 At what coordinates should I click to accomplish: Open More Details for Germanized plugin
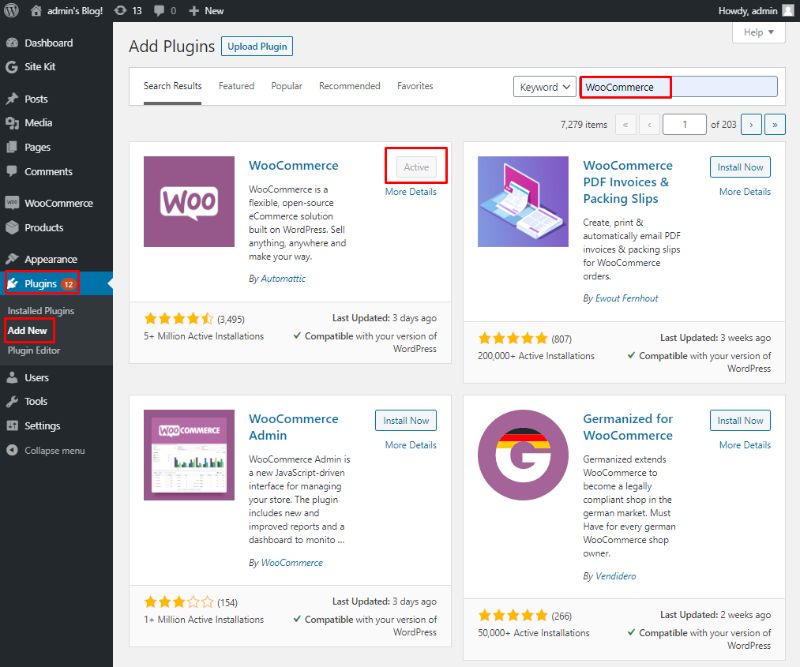point(745,445)
